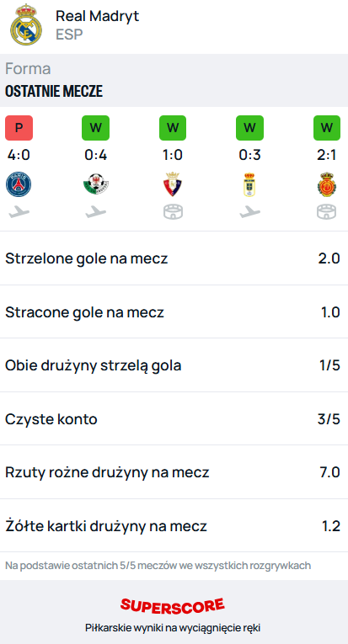Click the stadium icon under Mallorca crest
348x644 pixels.
[327, 212]
